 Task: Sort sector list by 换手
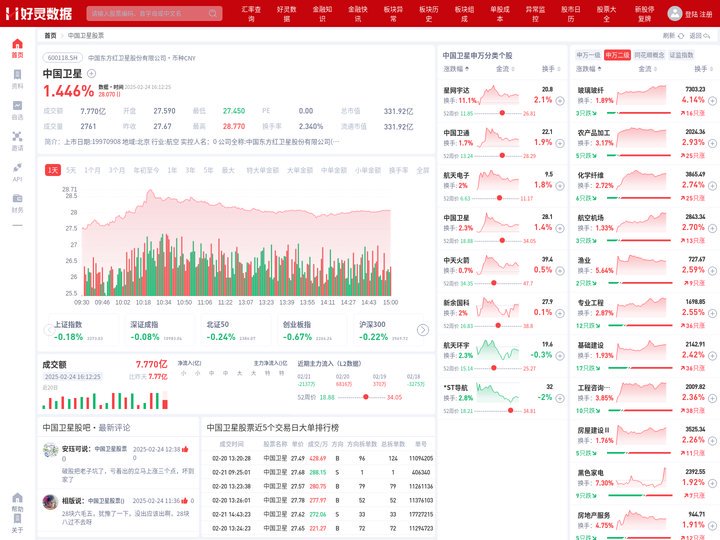click(x=703, y=69)
